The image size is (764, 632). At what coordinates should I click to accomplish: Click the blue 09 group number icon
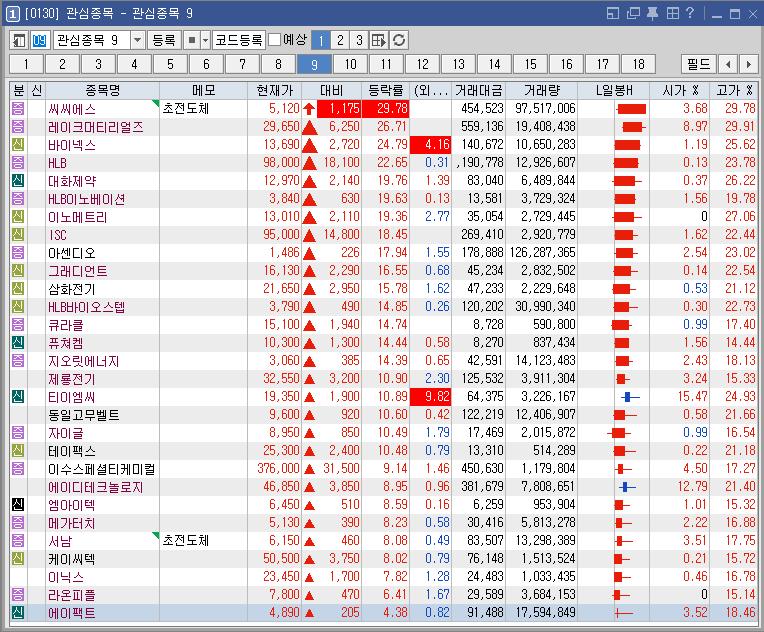point(39,40)
